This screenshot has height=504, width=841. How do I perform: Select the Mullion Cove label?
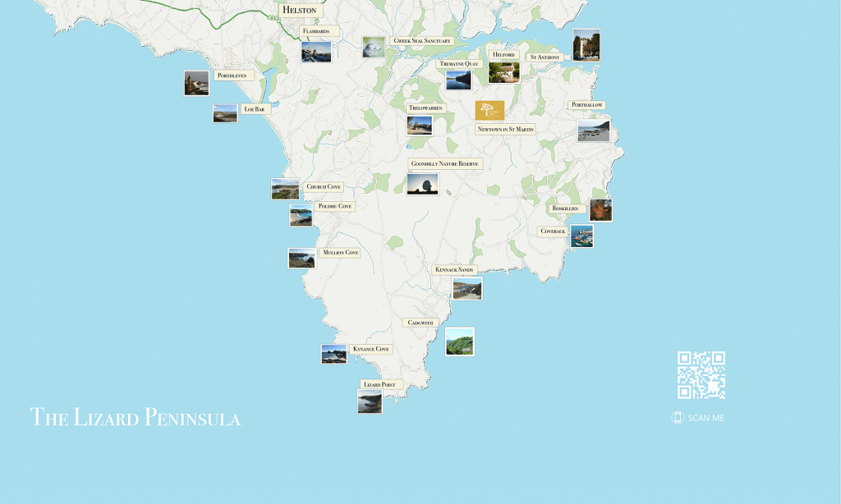[x=340, y=253]
